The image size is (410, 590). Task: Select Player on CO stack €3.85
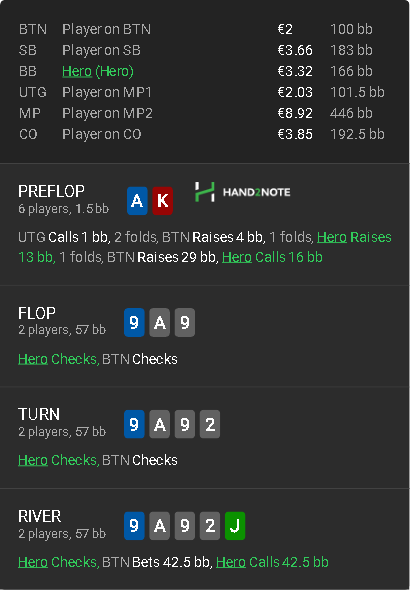coord(295,134)
